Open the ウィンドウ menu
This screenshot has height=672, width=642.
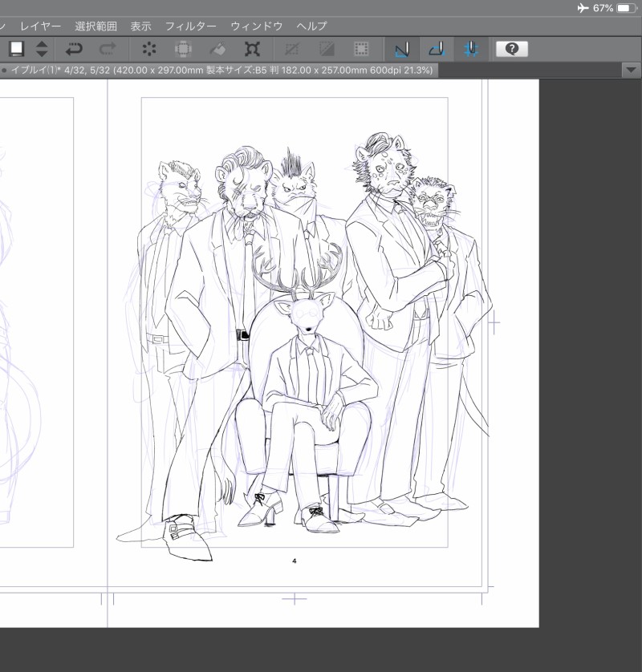point(256,26)
